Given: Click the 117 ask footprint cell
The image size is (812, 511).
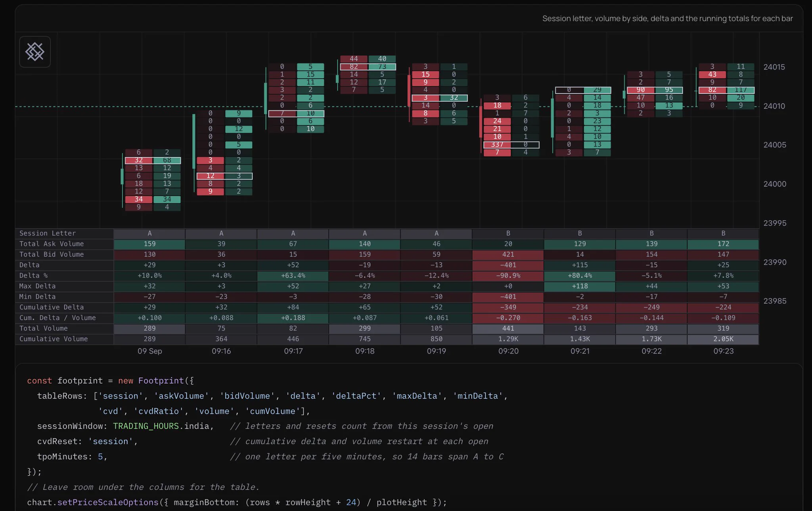Looking at the screenshot, I should (741, 90).
